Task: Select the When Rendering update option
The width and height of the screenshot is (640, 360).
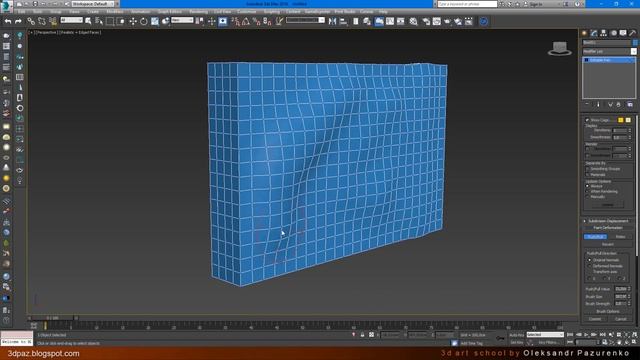Action: 588,191
